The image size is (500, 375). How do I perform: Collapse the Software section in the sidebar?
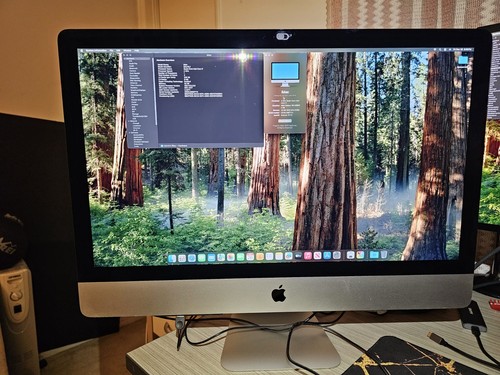click(130, 133)
